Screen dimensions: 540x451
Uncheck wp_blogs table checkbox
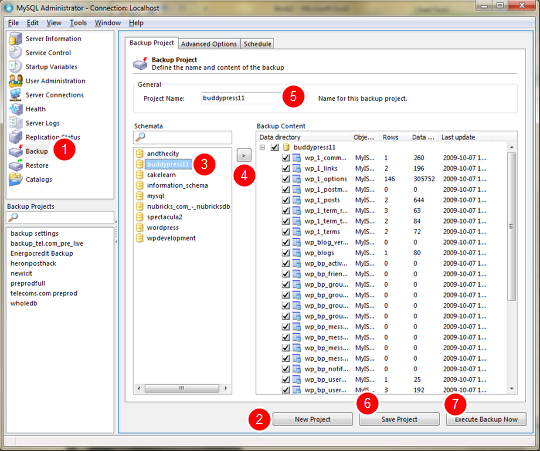pyautogui.click(x=286, y=253)
